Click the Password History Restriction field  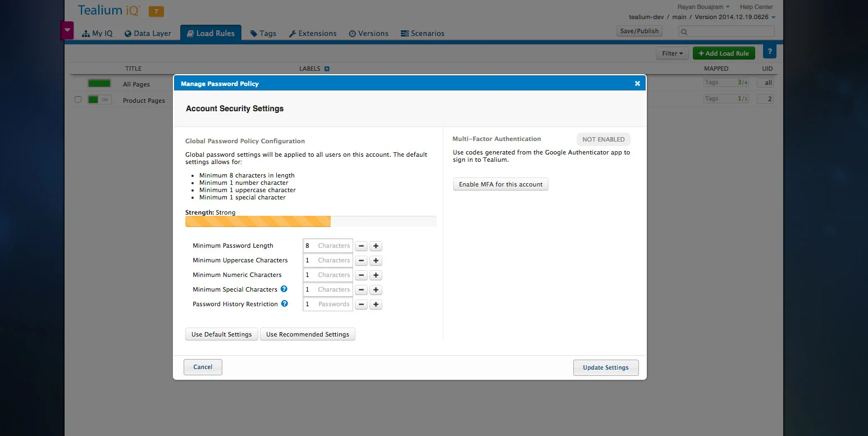(x=328, y=304)
